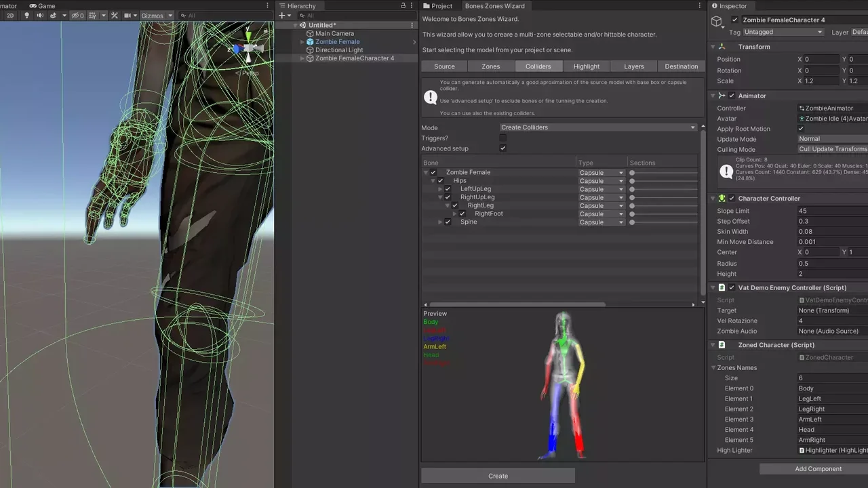This screenshot has width=868, height=488.
Task: Click the Transform component icon
Action: 722,47
